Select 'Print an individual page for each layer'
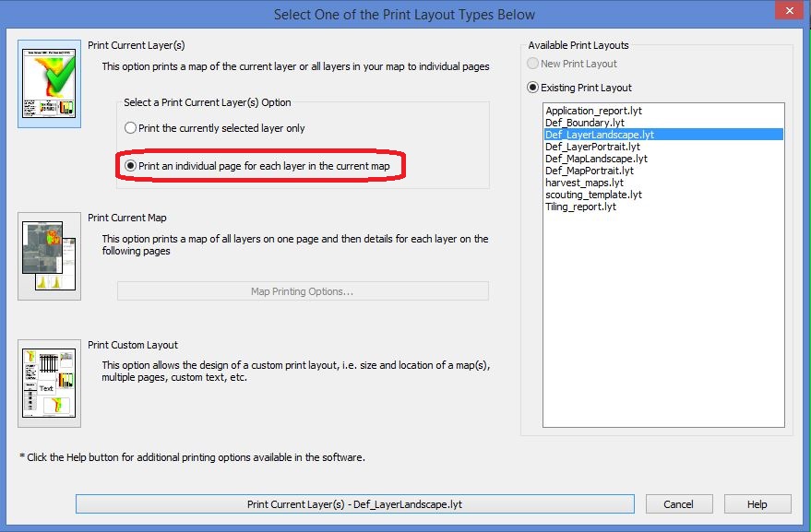This screenshot has height=532, width=811. [x=131, y=166]
